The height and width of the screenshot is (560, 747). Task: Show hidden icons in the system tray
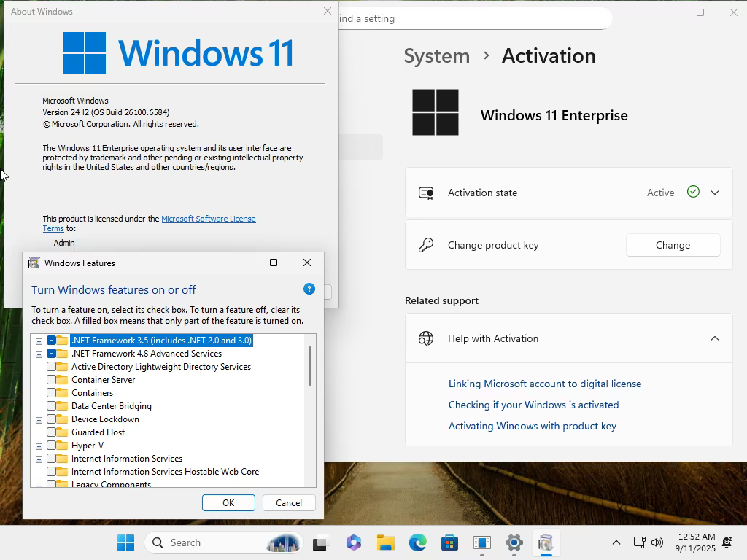tap(616, 542)
